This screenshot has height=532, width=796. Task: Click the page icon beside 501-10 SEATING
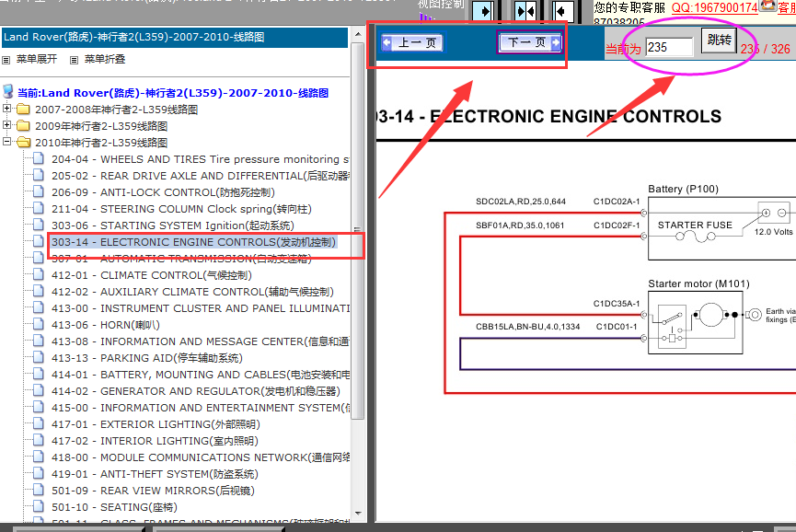click(38, 506)
